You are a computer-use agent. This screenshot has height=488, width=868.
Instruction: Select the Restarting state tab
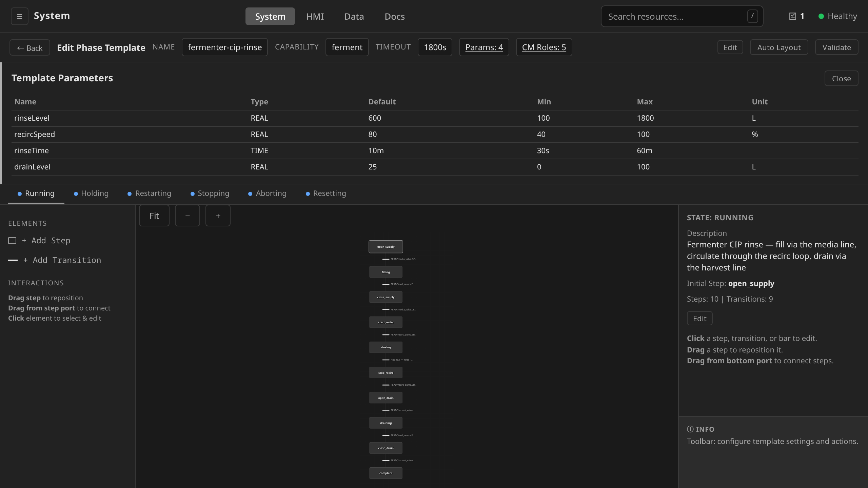[x=149, y=194]
